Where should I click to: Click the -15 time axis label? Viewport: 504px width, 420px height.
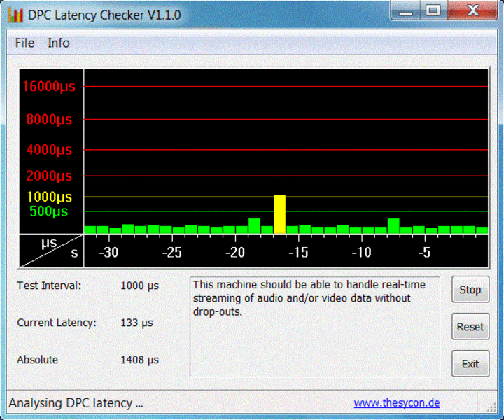point(298,253)
